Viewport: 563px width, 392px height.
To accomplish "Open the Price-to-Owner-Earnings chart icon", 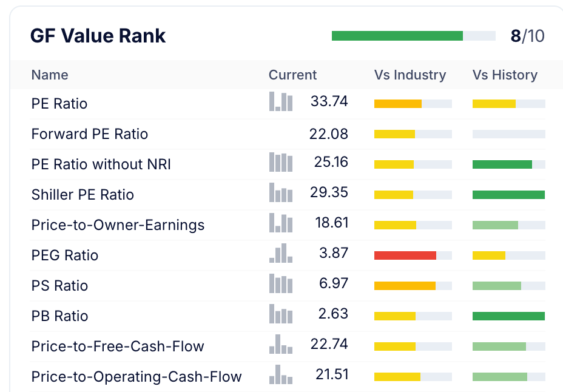I will (281, 223).
